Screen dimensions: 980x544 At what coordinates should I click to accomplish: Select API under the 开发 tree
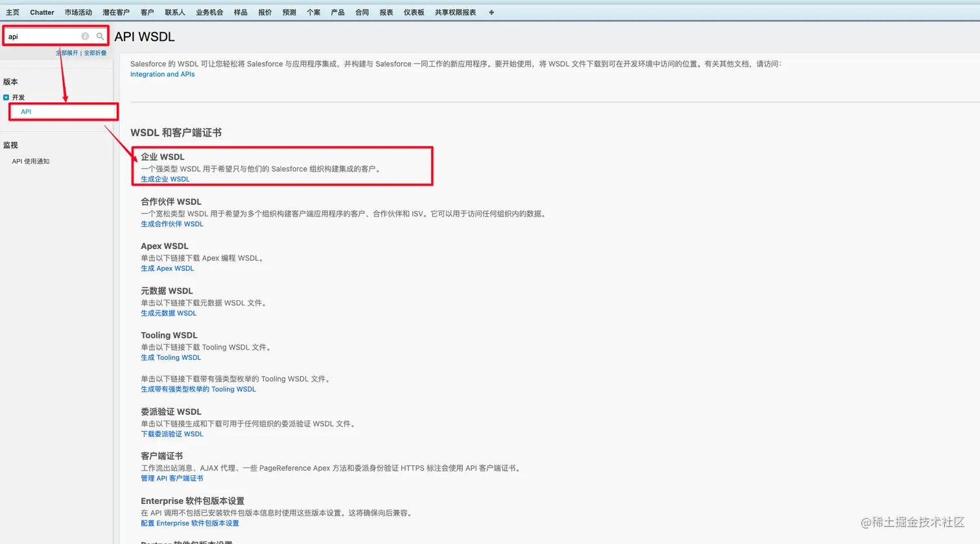26,112
